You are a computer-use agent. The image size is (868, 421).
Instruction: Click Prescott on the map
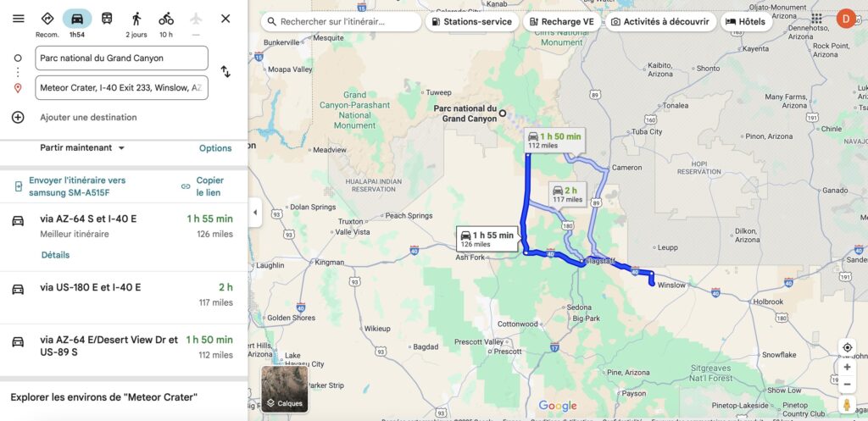coord(508,352)
